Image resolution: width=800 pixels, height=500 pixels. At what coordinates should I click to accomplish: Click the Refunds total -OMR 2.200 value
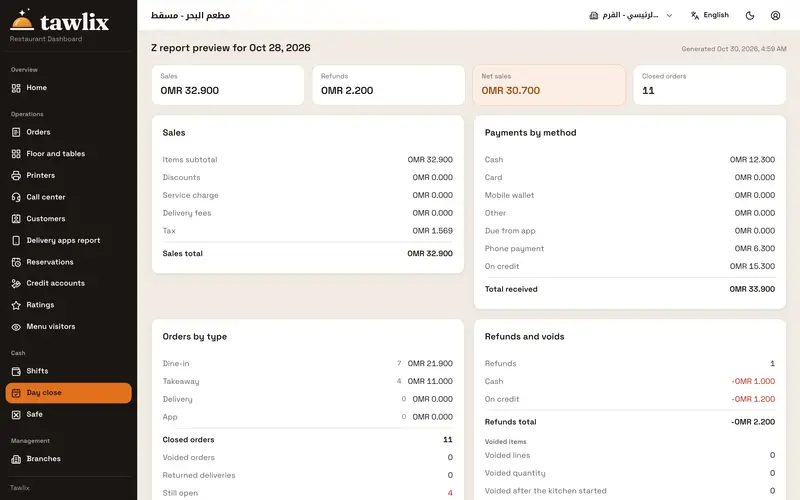(753, 422)
